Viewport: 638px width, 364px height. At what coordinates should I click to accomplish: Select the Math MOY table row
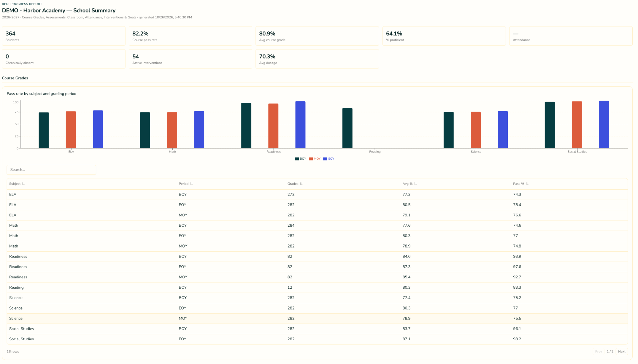tap(317, 246)
